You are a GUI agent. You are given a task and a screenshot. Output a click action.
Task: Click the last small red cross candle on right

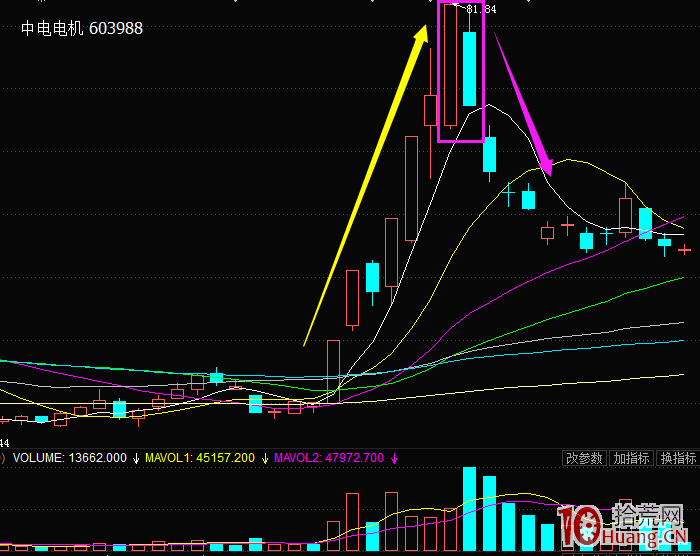[x=684, y=249]
